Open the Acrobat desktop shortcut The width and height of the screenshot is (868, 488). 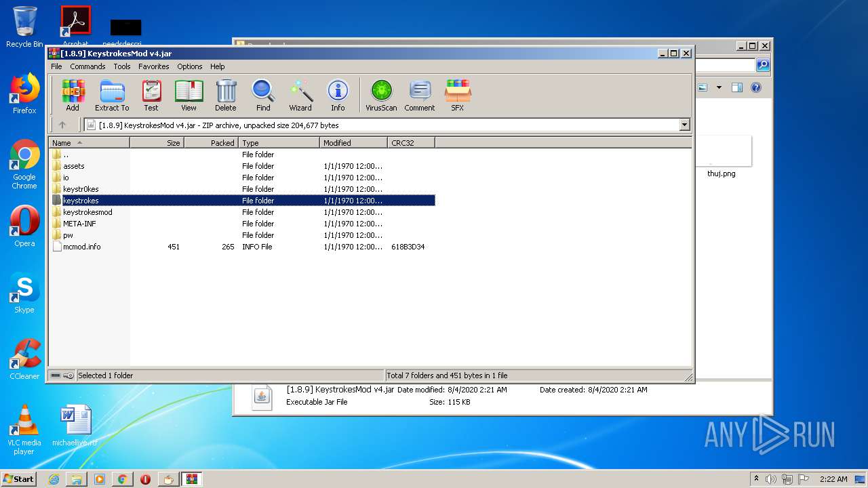coord(75,26)
